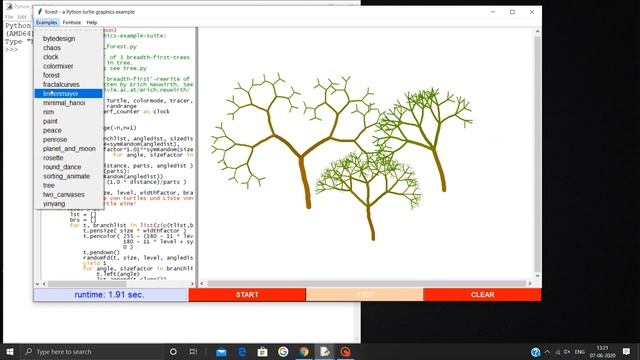Launch Microsoft Edge from taskbar
This screenshot has height=360, width=640.
[242, 351]
